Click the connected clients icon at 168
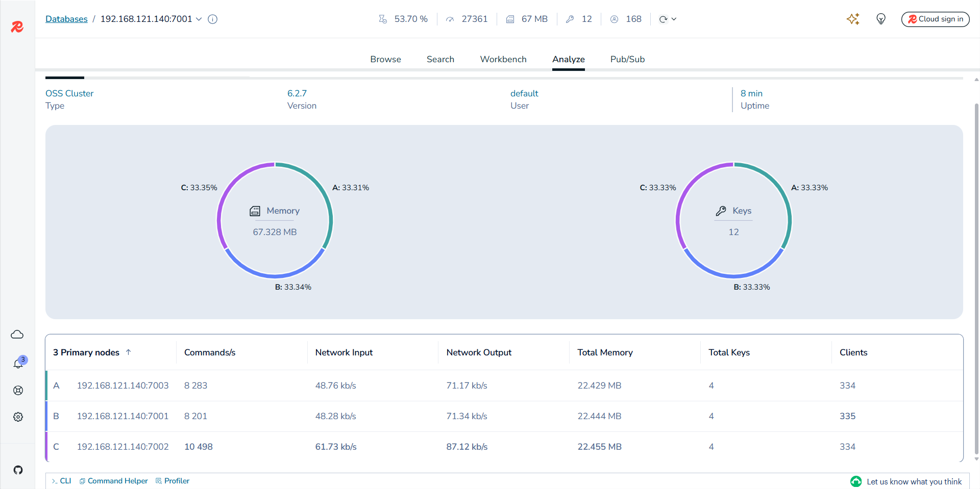Viewport: 980px width, 489px height. point(615,19)
